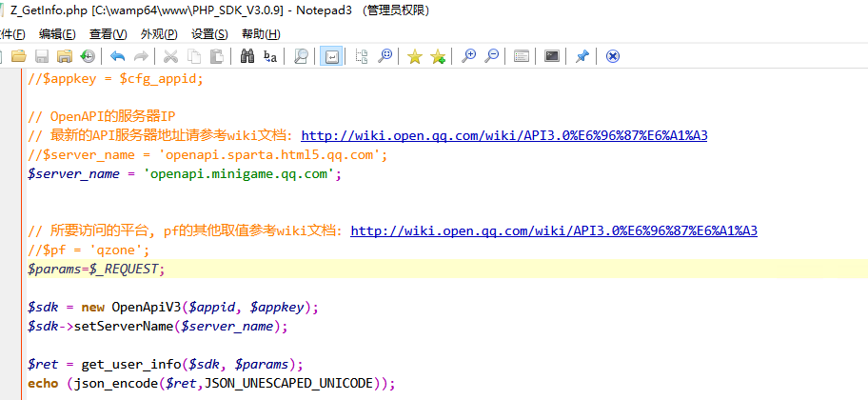The height and width of the screenshot is (400, 868).
Task: Click the Cut scissors icon
Action: (171, 56)
